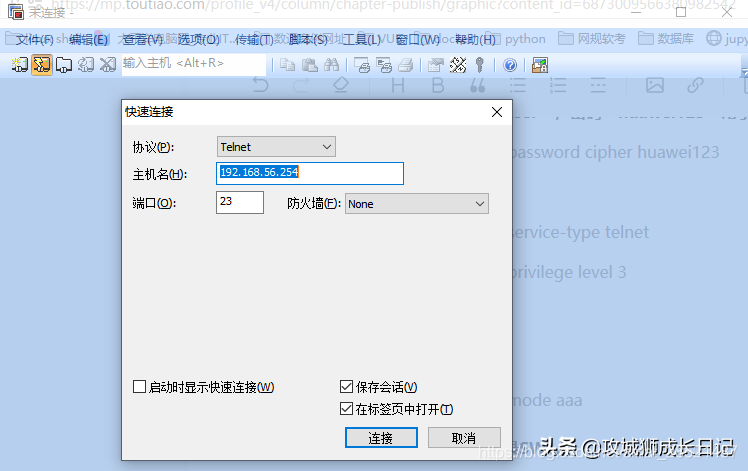Image resolution: width=748 pixels, height=471 pixels.
Task: Click the 主机名 field showing 192.168.56.254
Action: (310, 173)
